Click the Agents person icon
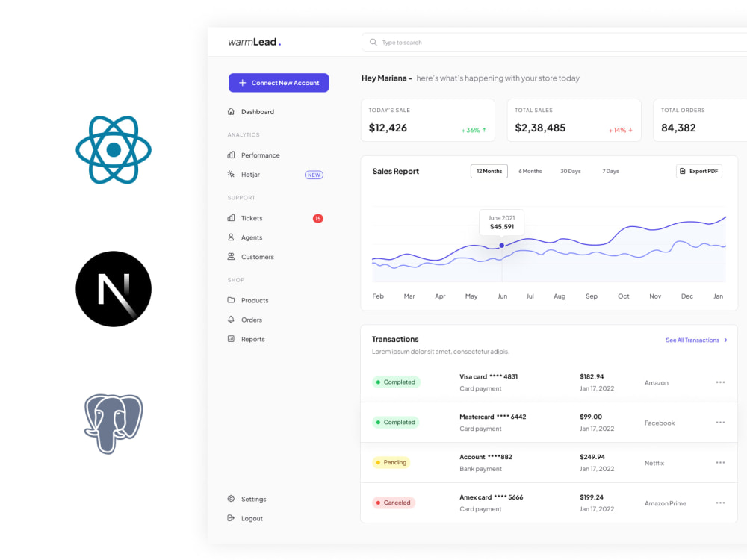Screen dimensions: 747x560 pyautogui.click(x=231, y=237)
